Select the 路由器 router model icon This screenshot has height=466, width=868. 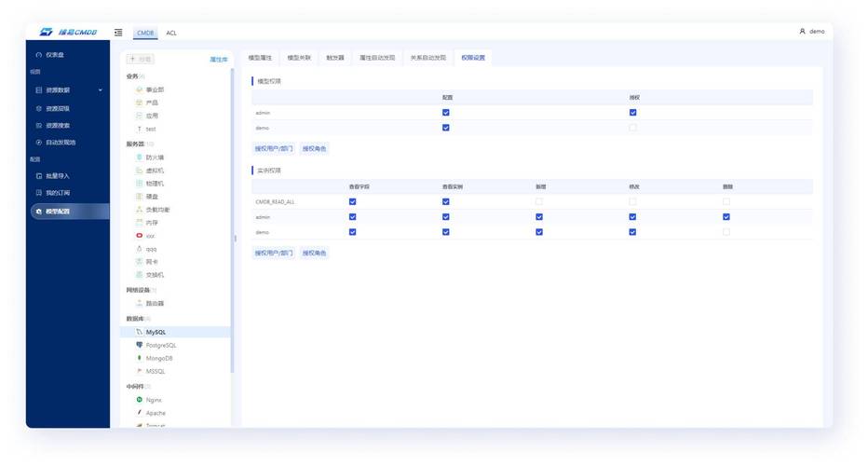point(140,303)
